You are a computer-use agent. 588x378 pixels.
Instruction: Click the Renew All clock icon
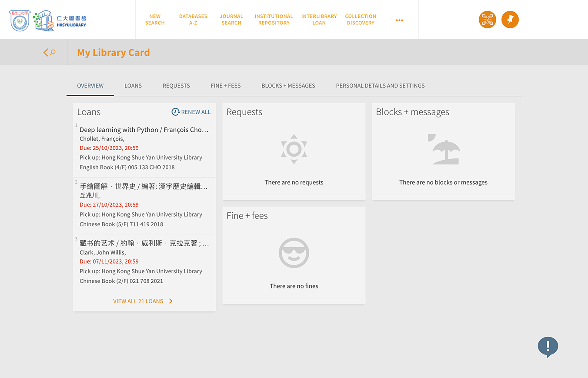(175, 112)
